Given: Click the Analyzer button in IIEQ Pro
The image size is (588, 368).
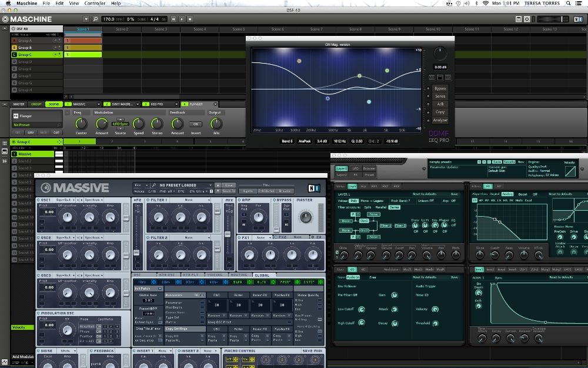Looking at the screenshot, I should pyautogui.click(x=439, y=120).
